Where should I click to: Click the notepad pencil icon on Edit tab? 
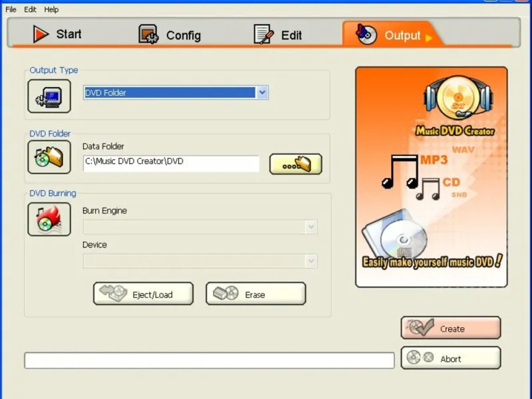pos(263,35)
